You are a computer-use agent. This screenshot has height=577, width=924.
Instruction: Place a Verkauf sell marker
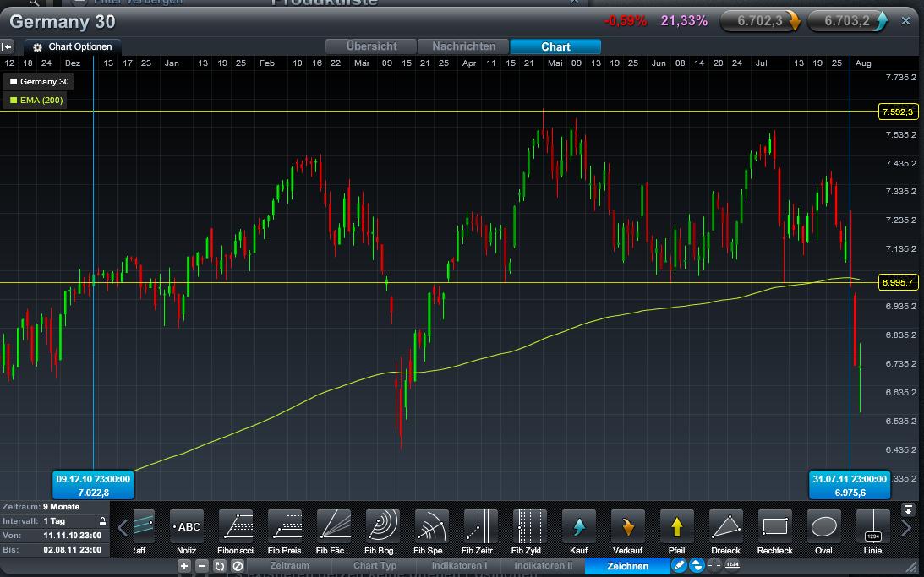[627, 532]
